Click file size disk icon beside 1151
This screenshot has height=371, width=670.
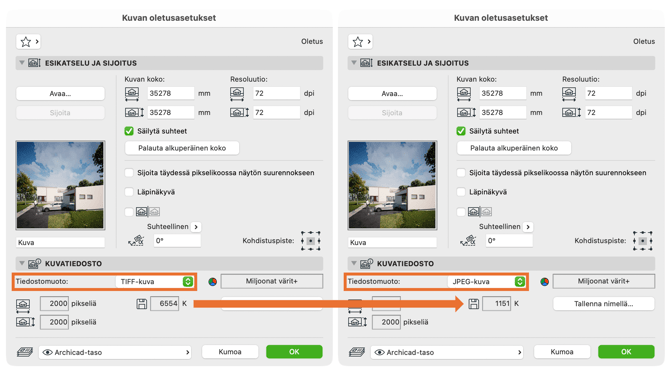473,304
